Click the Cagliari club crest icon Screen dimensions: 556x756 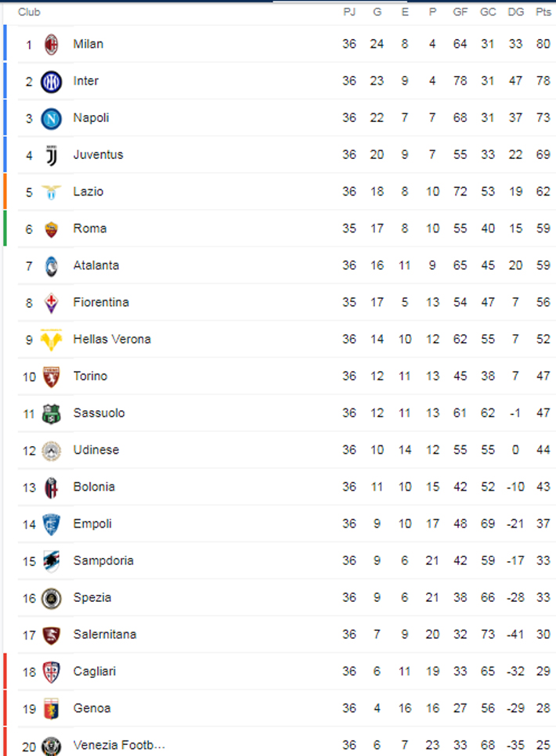coord(51,671)
